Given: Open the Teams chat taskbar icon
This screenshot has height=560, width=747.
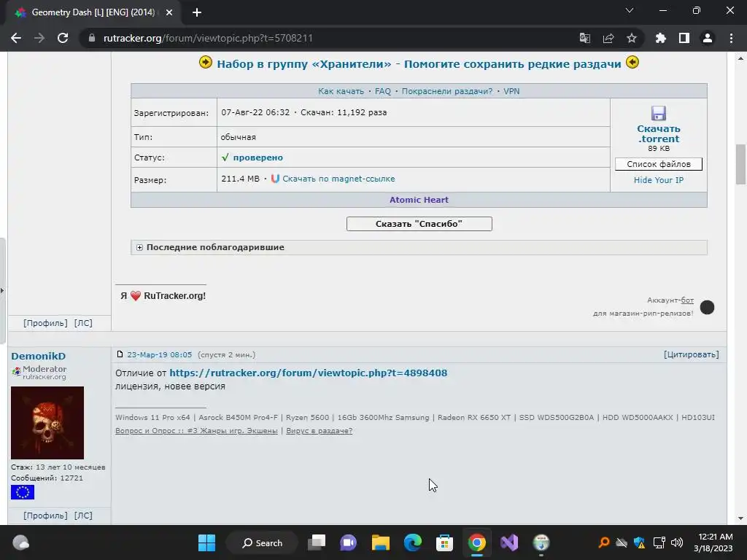Looking at the screenshot, I should [x=348, y=542].
